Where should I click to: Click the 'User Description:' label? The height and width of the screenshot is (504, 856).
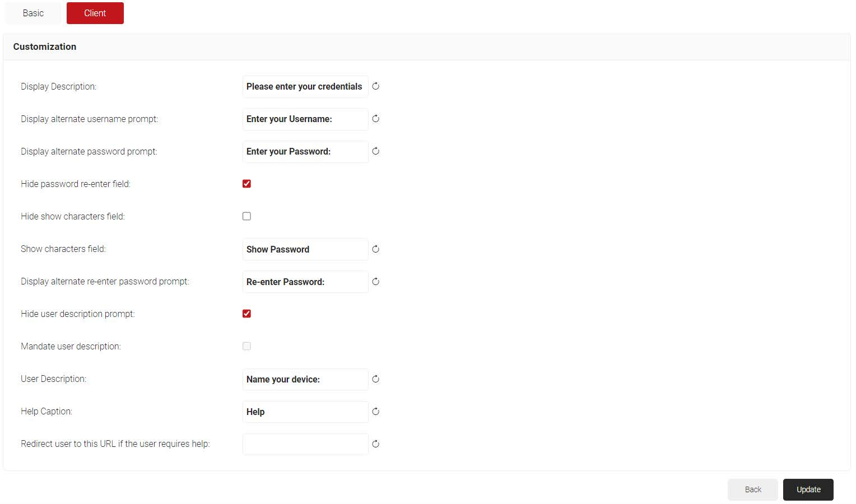tap(54, 379)
